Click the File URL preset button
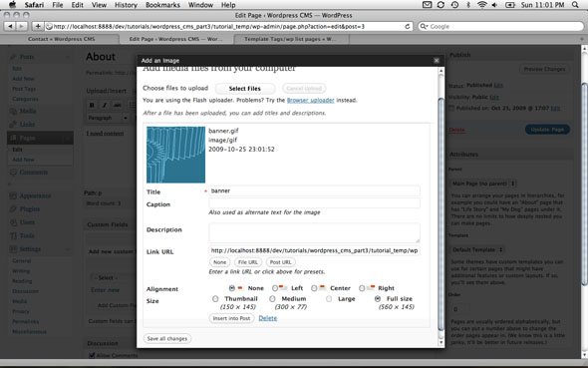Image resolution: width=588 pixels, height=368 pixels. [x=248, y=262]
